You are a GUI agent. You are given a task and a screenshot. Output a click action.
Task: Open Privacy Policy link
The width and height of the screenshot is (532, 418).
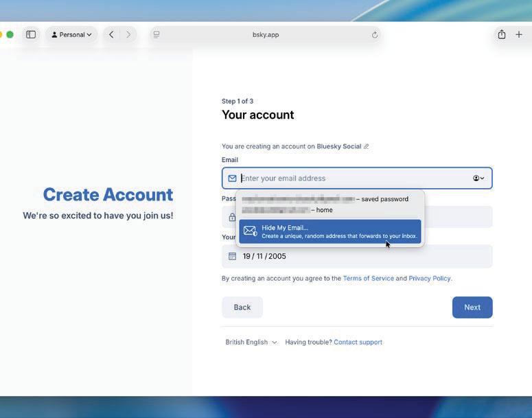click(430, 279)
